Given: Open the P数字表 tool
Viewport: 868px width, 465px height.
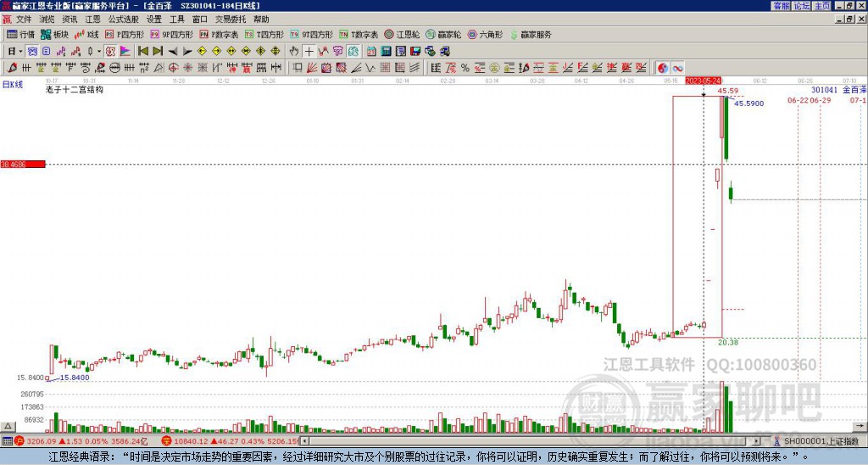Looking at the screenshot, I should [220, 34].
